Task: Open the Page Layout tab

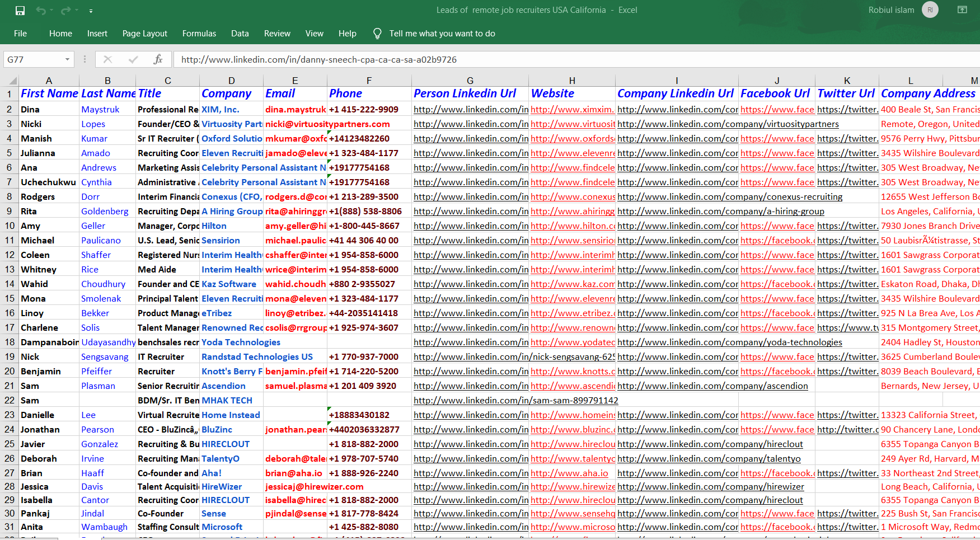Action: pyautogui.click(x=144, y=34)
